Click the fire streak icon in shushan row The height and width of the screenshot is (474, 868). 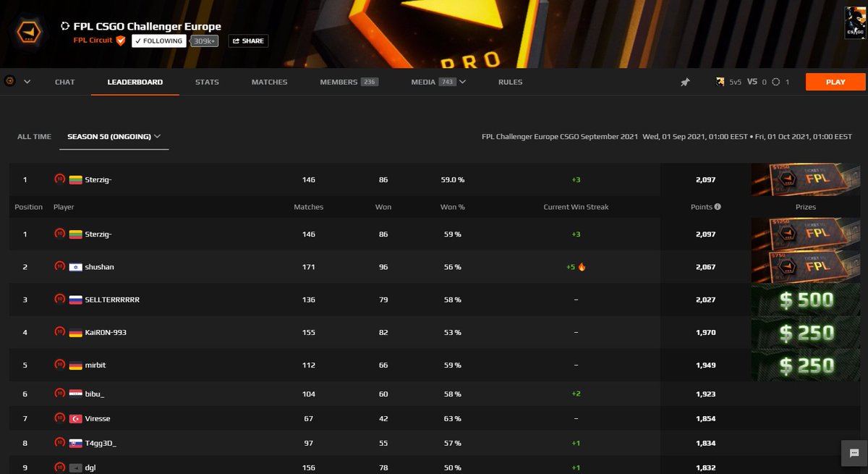click(x=582, y=267)
